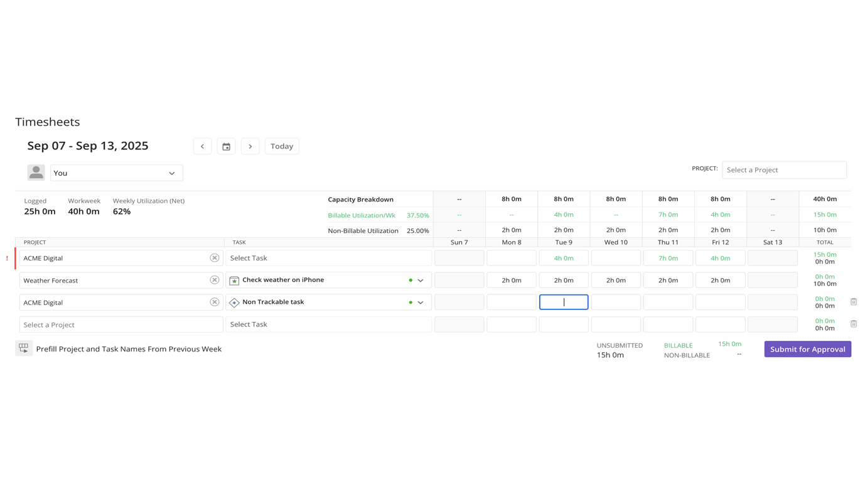Remove the Weather Forecast project row
This screenshot has height=504, width=865.
(x=213, y=280)
